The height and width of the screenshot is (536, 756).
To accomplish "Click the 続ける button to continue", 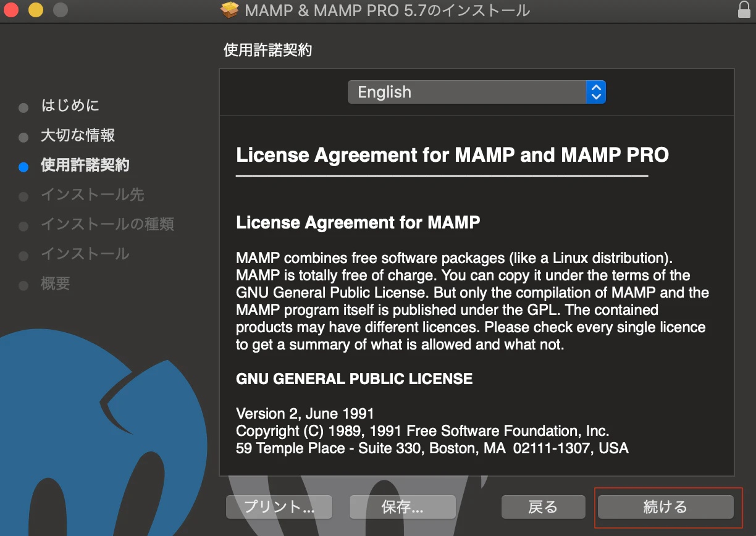I will click(x=665, y=507).
